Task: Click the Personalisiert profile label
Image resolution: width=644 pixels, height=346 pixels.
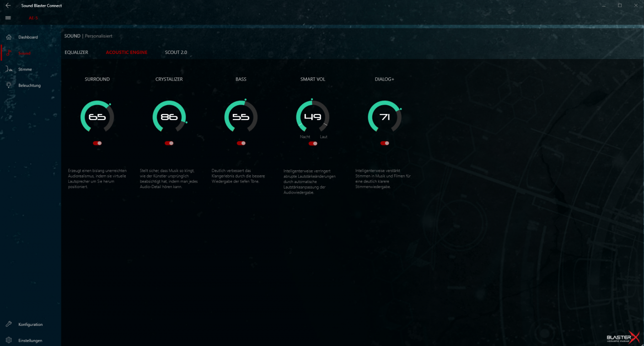Action: [98, 36]
